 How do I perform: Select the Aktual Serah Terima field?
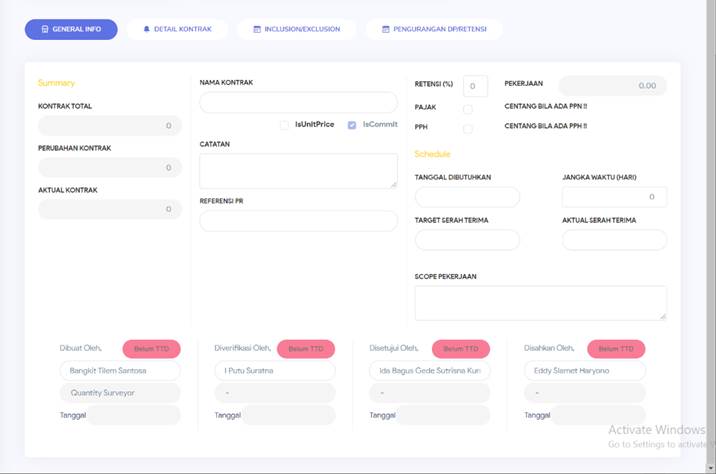click(x=614, y=240)
